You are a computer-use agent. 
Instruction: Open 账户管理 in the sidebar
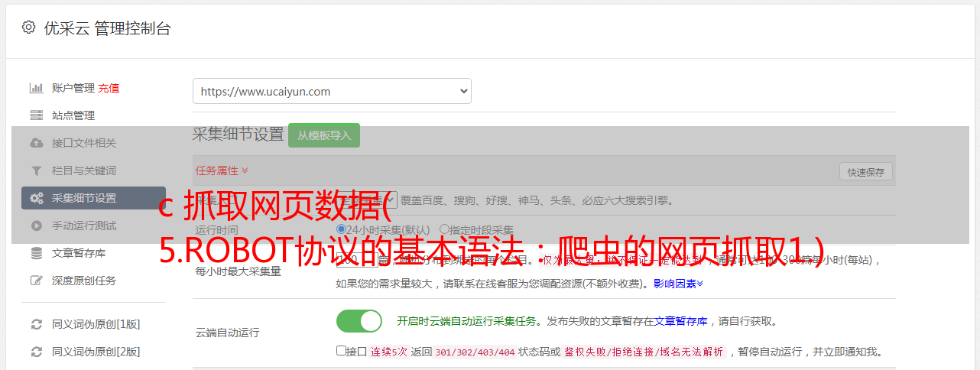pyautogui.click(x=73, y=88)
